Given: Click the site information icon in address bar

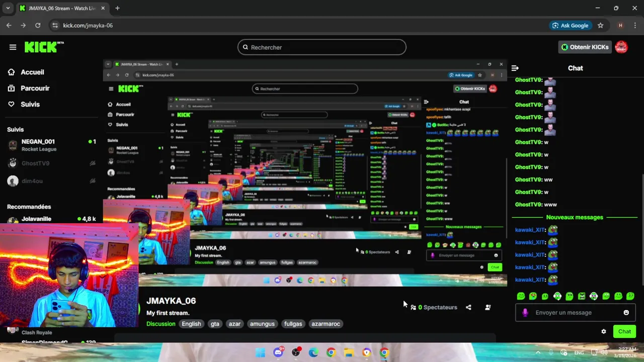Looking at the screenshot, I should click(x=55, y=25).
